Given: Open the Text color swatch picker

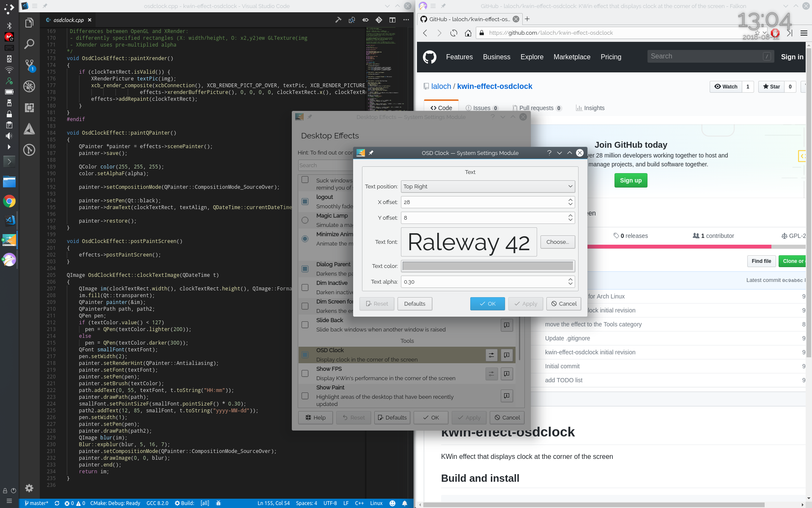Looking at the screenshot, I should tap(488, 266).
